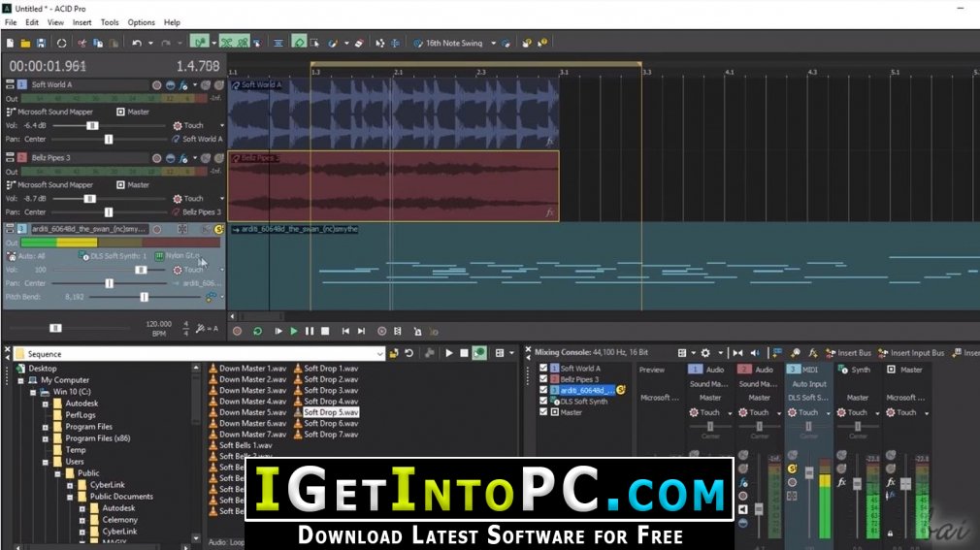Click Insert Bus in Mixing Console
The image size is (980, 550).
pyautogui.click(x=849, y=353)
